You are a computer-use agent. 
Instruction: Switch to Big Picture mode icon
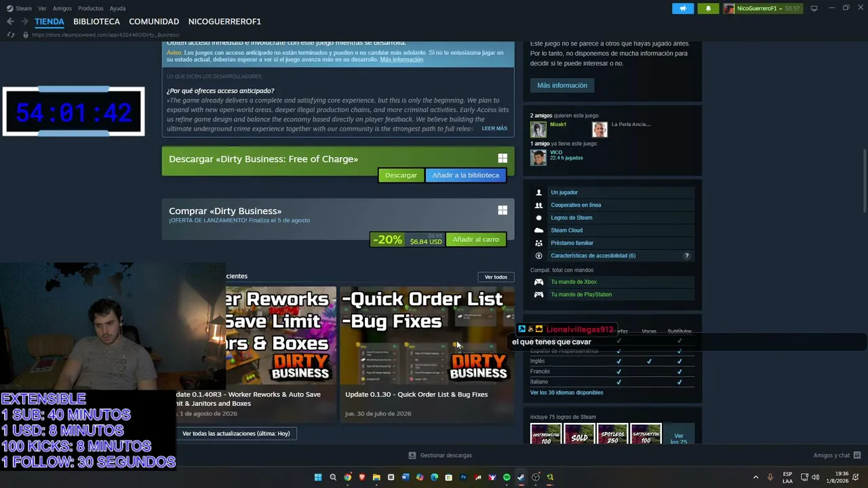point(814,8)
